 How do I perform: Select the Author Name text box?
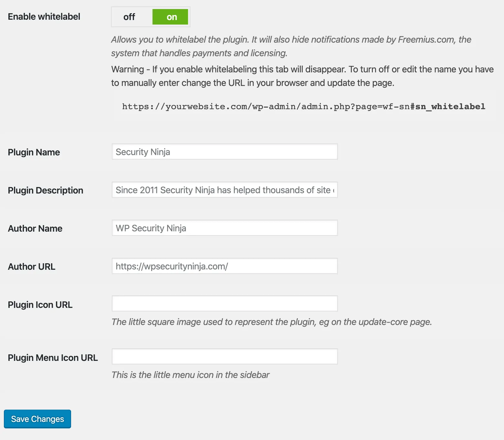[x=225, y=228]
